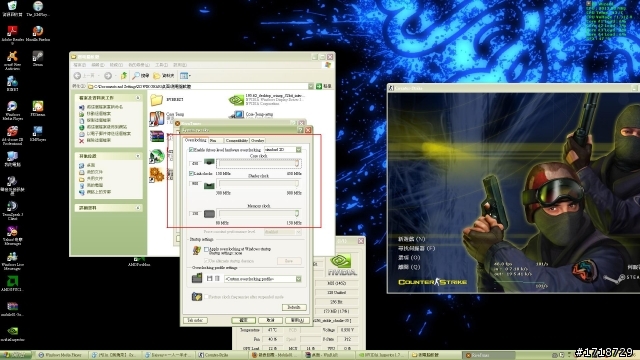Collapse the File and Folder Tasks panel

pos(138,98)
